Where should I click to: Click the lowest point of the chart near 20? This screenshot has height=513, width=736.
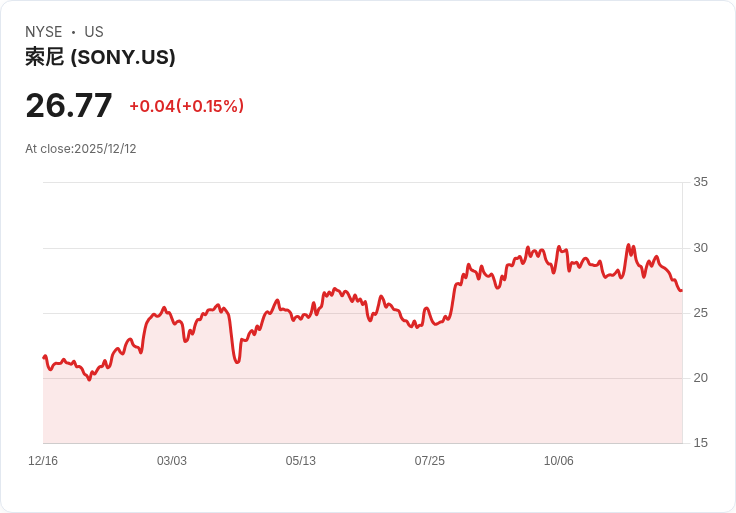click(x=89, y=379)
